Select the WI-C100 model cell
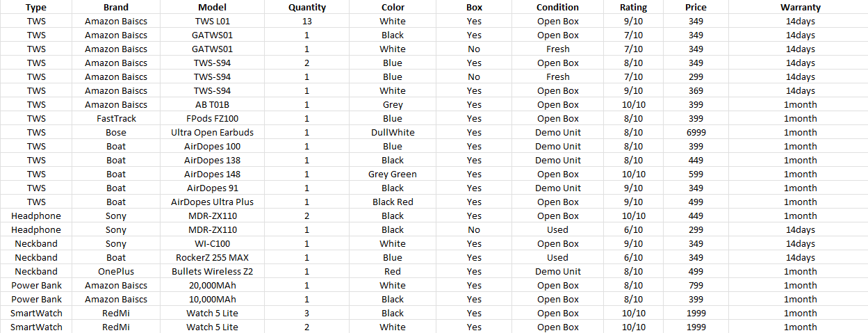868x333 pixels. (x=212, y=244)
